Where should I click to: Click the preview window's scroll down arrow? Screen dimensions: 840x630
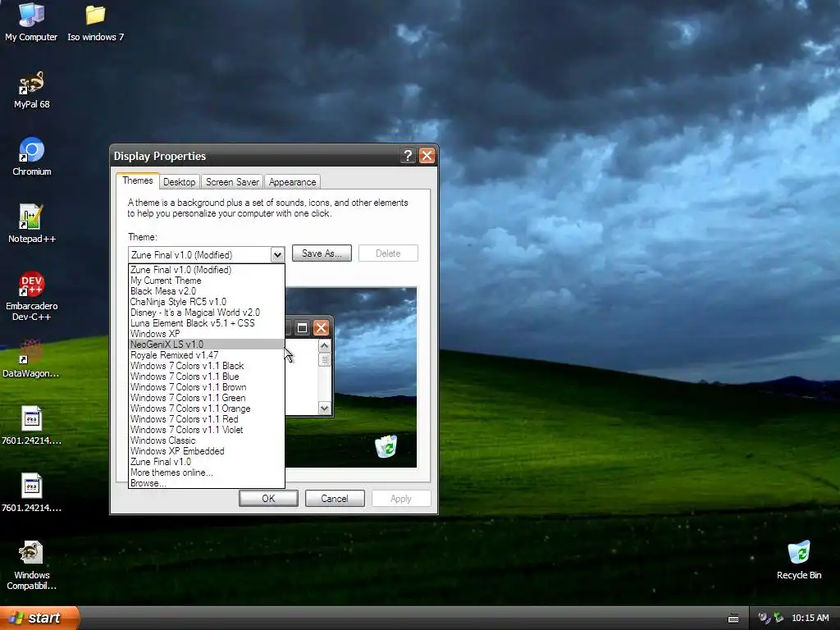tap(324, 409)
